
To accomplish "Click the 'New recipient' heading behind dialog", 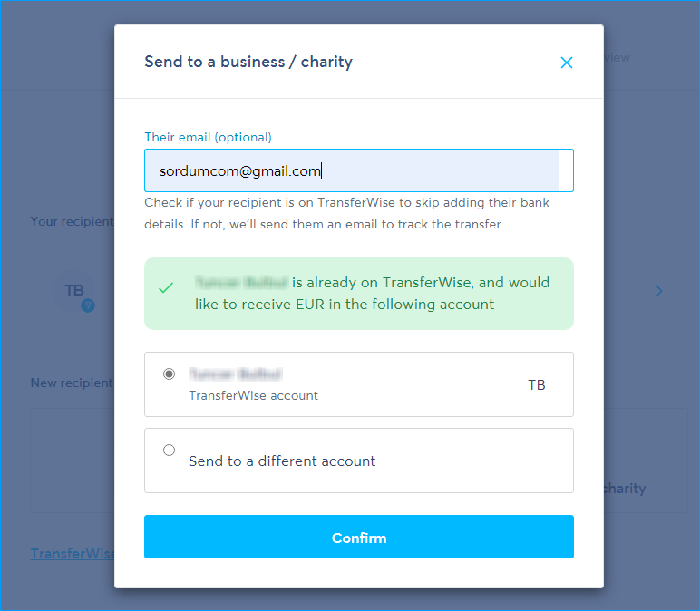I will 73,383.
